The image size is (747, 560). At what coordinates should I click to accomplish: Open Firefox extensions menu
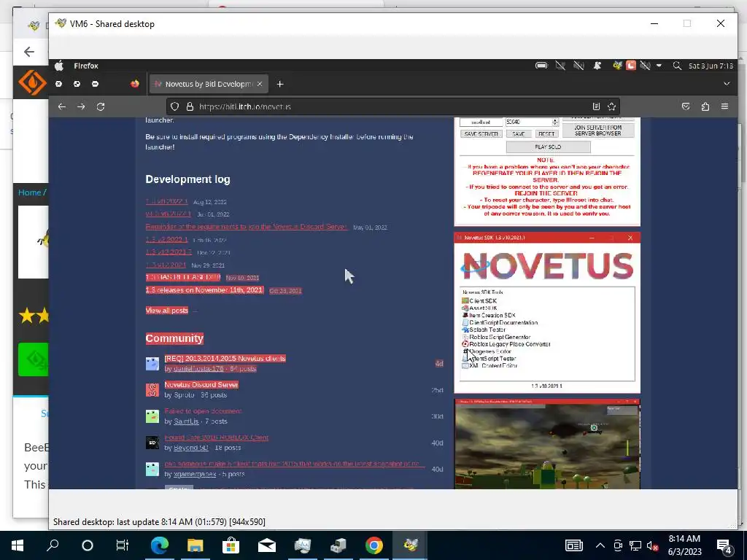[705, 106]
